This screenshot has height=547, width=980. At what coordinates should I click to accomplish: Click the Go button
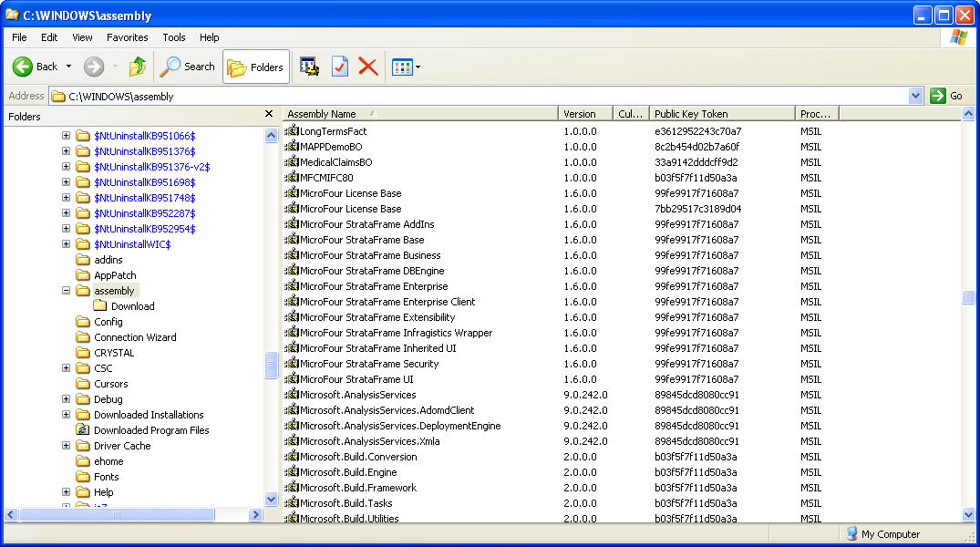(x=947, y=96)
